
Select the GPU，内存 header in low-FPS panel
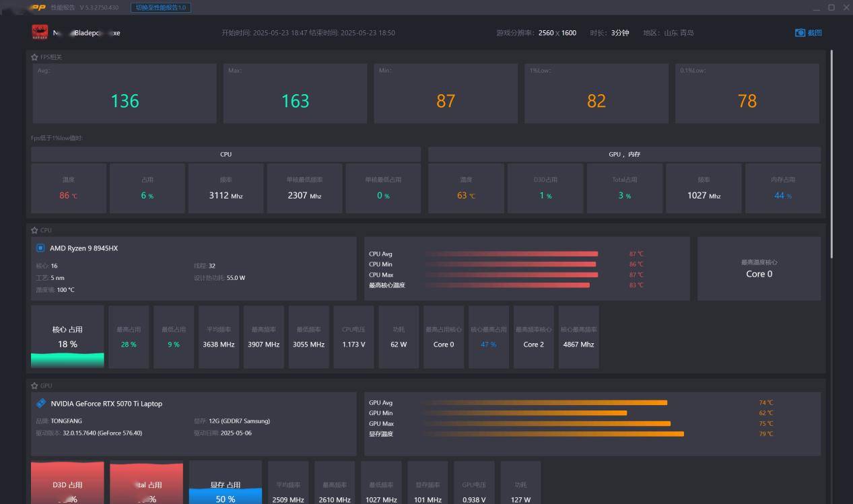(x=624, y=154)
